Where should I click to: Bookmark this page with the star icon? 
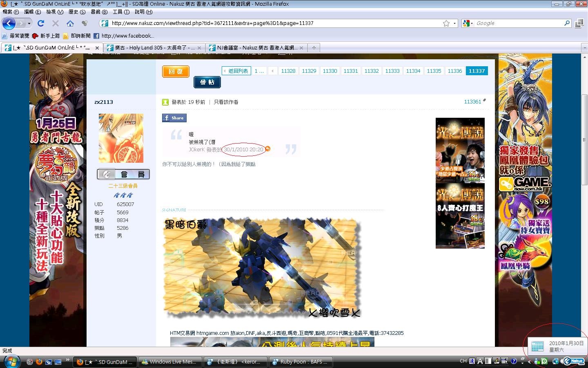click(446, 23)
